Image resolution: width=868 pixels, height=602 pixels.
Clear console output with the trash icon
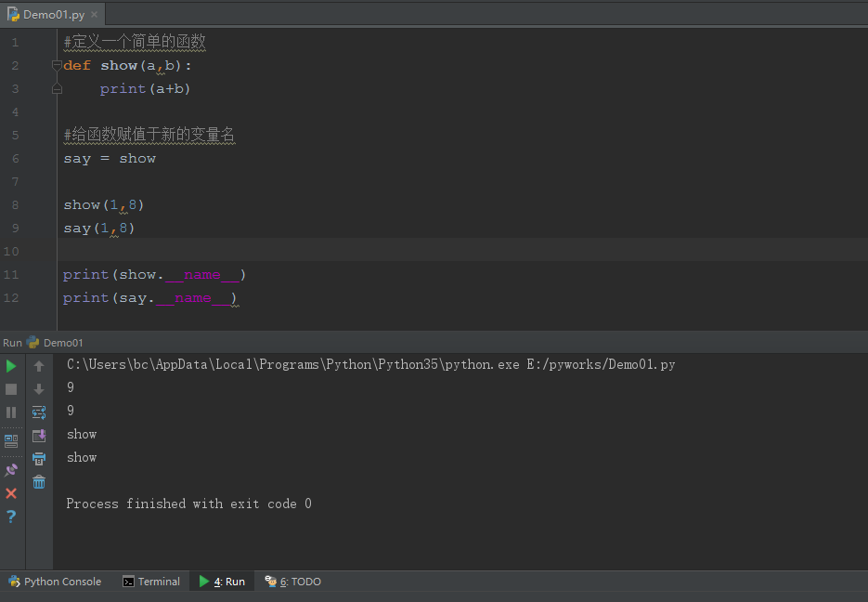tap(38, 481)
